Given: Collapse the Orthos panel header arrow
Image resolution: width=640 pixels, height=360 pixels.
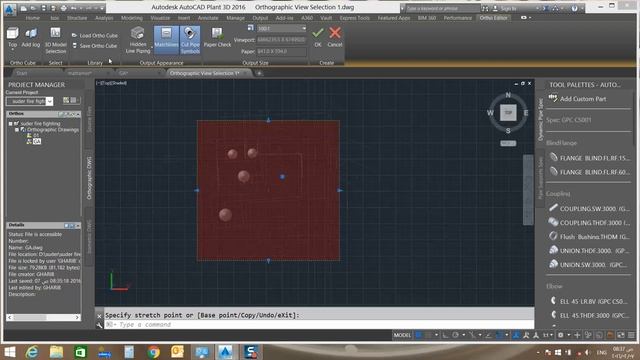Looking at the screenshot, I should (x=78, y=114).
